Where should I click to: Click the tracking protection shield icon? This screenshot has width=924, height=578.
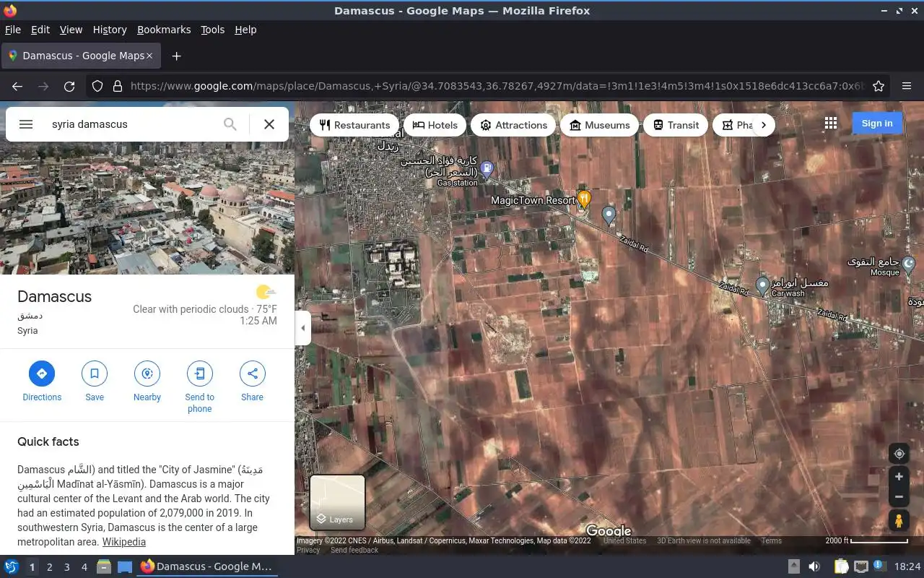pyautogui.click(x=97, y=86)
